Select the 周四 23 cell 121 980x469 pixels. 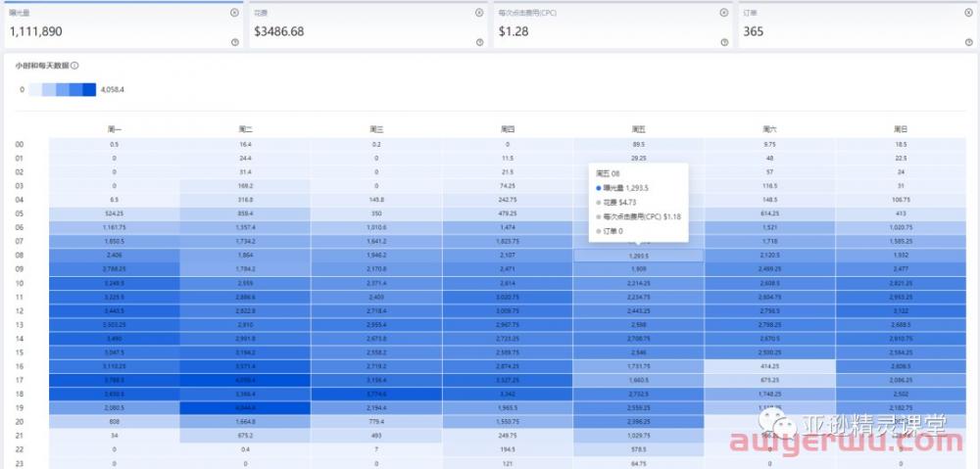508,463
